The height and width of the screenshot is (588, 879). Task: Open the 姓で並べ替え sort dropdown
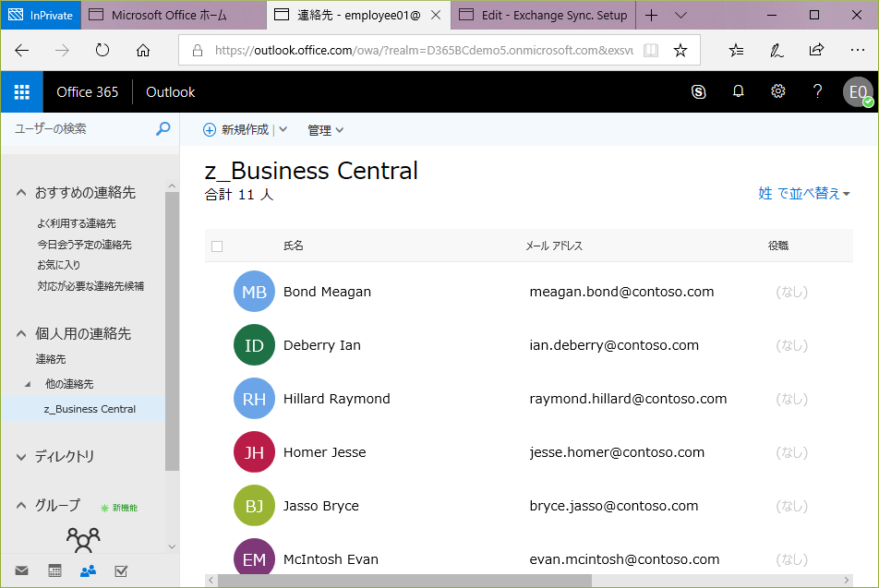[804, 193]
